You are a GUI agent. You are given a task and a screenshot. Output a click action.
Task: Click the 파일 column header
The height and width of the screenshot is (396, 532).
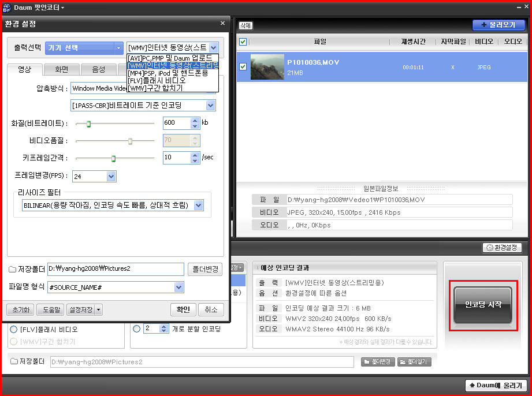(x=319, y=42)
